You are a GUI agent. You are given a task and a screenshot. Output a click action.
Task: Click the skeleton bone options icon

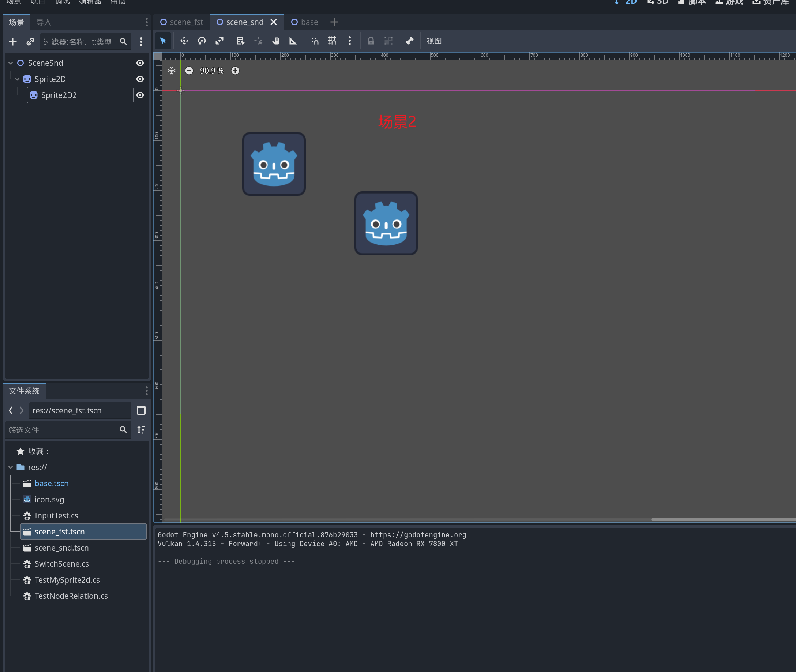[409, 41]
